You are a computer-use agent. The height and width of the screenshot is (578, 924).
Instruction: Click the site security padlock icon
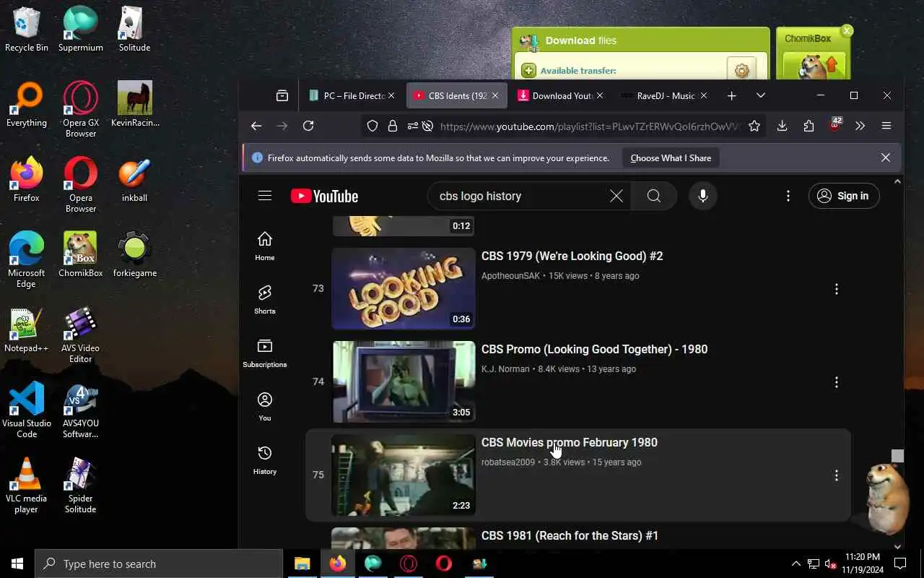[x=393, y=126]
